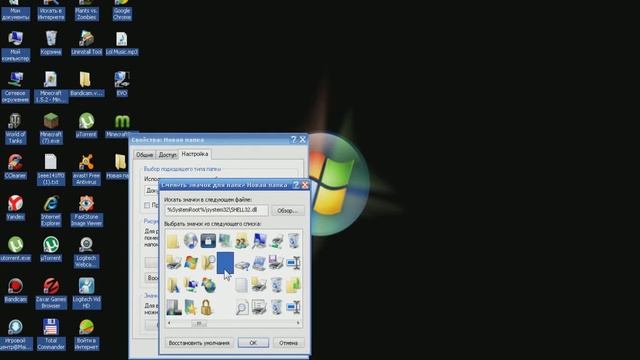Open the Доступ tab in properties
640x360 pixels.
167,155
